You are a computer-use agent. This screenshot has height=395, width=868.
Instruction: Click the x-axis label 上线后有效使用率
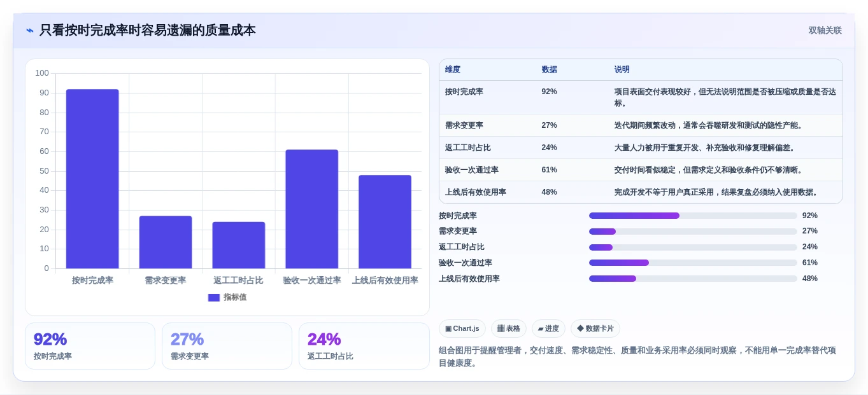385,281
